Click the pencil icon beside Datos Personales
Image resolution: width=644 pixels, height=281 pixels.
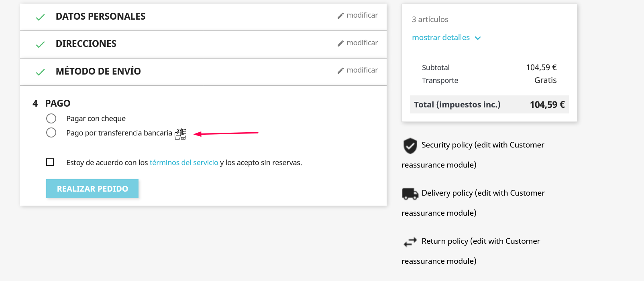(x=340, y=16)
